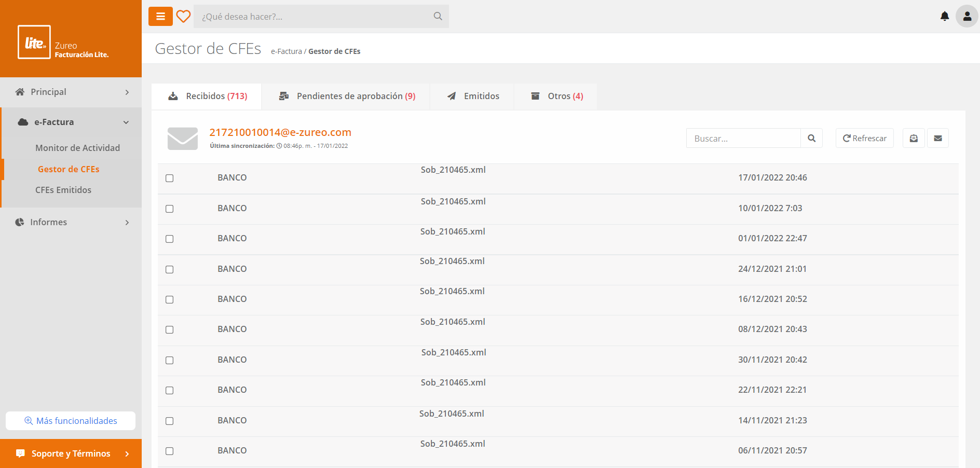Select the checkbox for the 24/12/2021 21:01 row
The height and width of the screenshot is (468, 980).
(169, 270)
